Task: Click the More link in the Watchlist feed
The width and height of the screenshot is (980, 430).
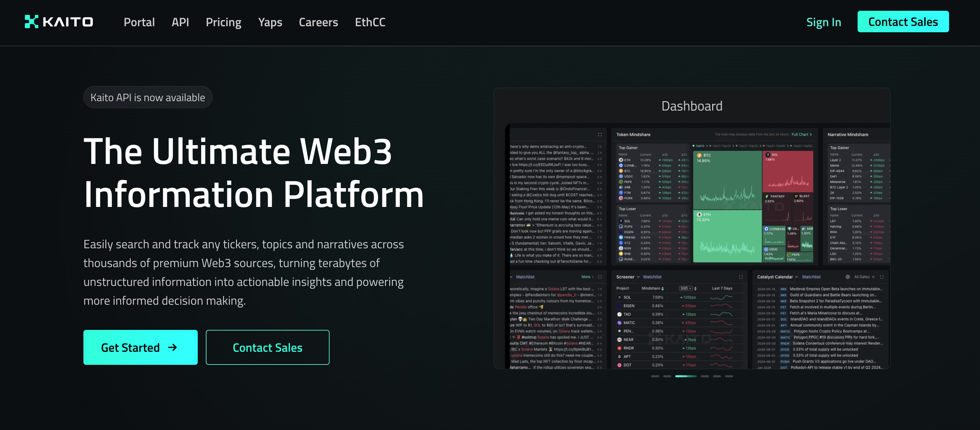Action: pyautogui.click(x=588, y=277)
